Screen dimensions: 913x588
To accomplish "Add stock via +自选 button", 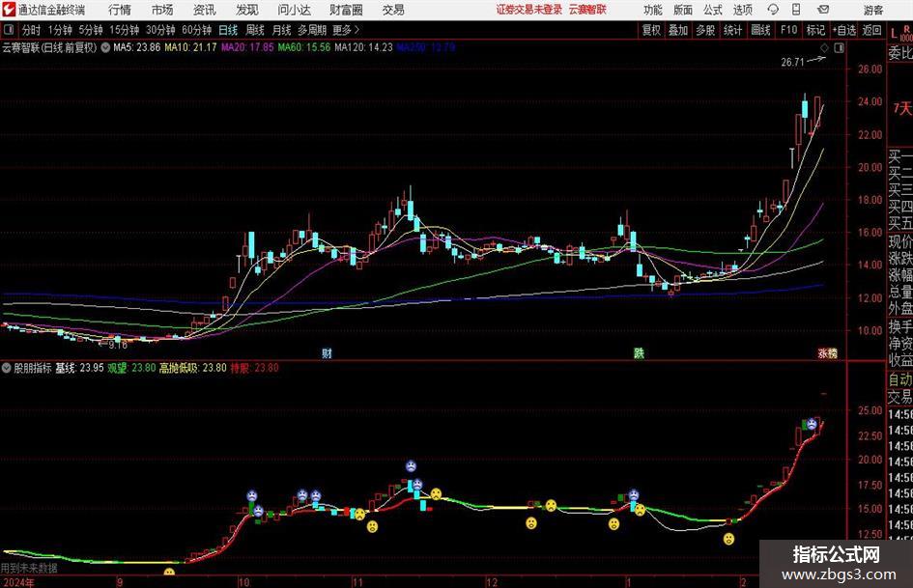I will [x=843, y=30].
